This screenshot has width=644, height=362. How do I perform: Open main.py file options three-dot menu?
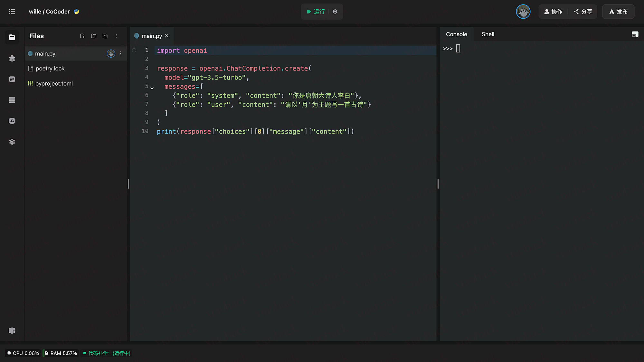pos(121,54)
